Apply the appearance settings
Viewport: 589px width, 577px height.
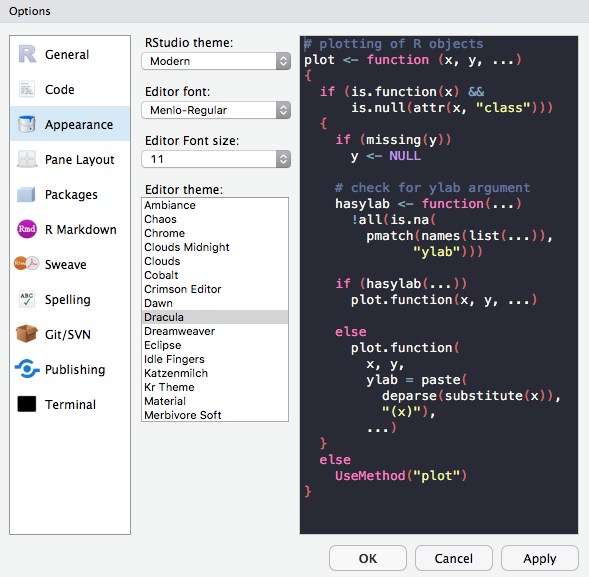(540, 559)
